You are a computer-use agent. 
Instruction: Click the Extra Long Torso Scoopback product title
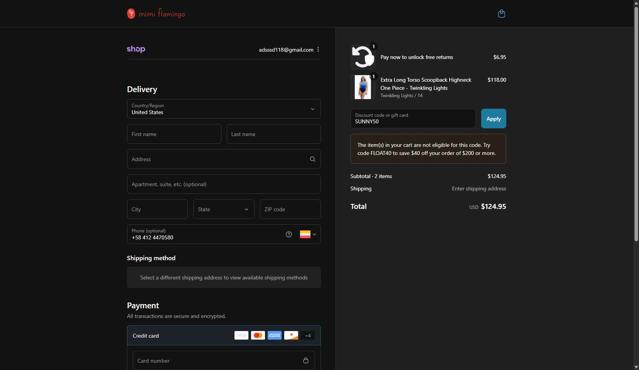coord(426,84)
